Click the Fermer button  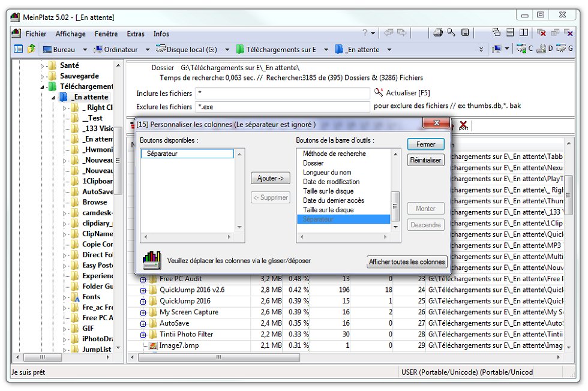click(425, 144)
